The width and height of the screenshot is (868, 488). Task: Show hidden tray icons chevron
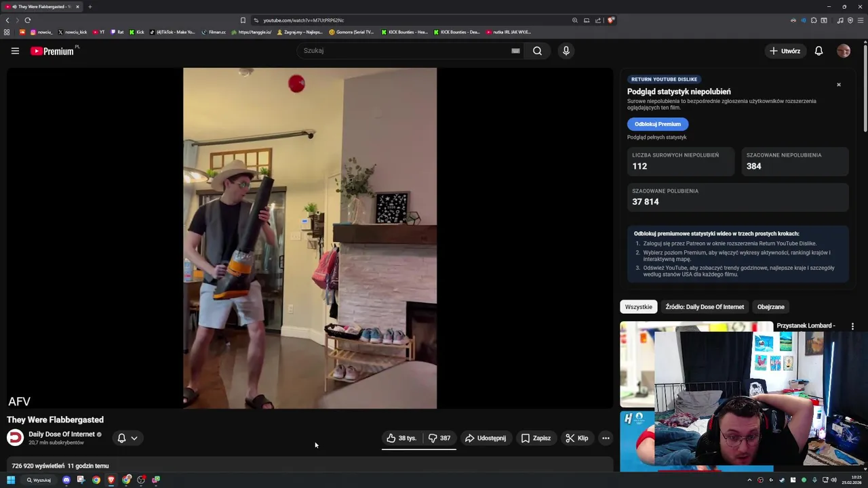click(749, 480)
